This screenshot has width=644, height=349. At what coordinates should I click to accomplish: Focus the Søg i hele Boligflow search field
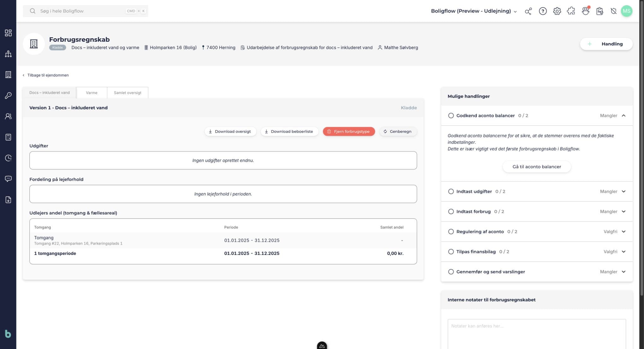tap(86, 11)
